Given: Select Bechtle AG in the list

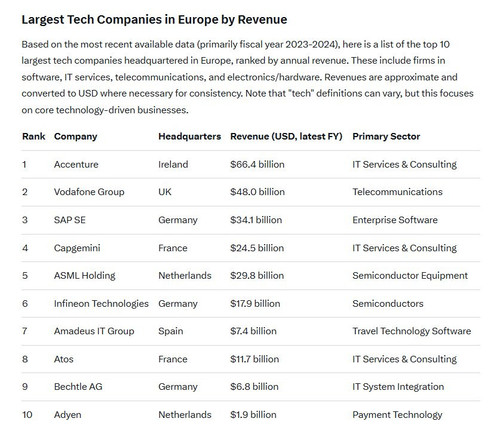Looking at the screenshot, I should click(78, 387).
